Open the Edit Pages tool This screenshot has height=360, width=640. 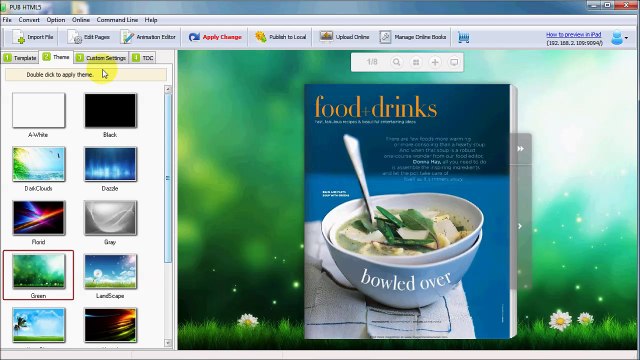(x=89, y=37)
